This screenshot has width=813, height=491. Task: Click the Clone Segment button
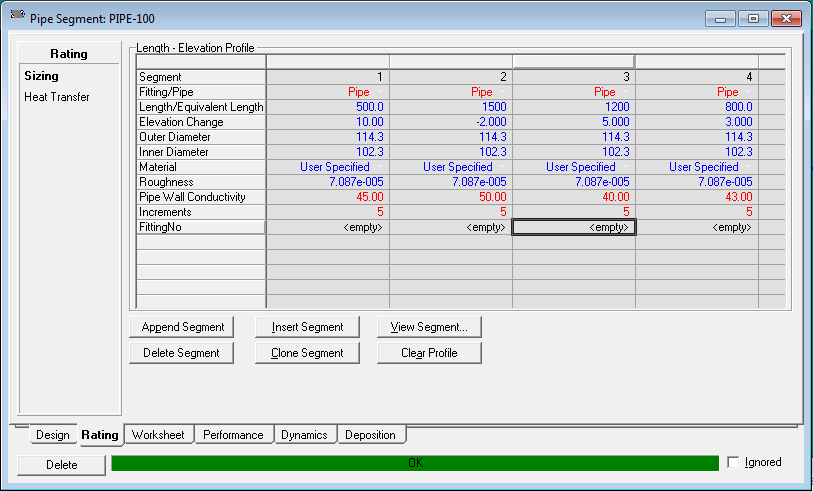(307, 353)
